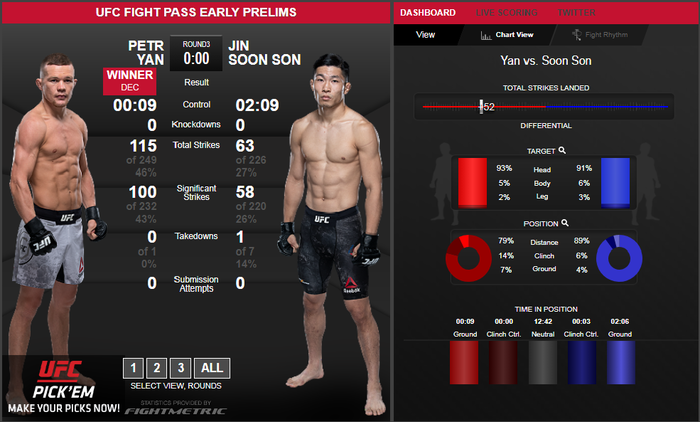Select round 3 view
700x422 pixels.
tap(180, 368)
